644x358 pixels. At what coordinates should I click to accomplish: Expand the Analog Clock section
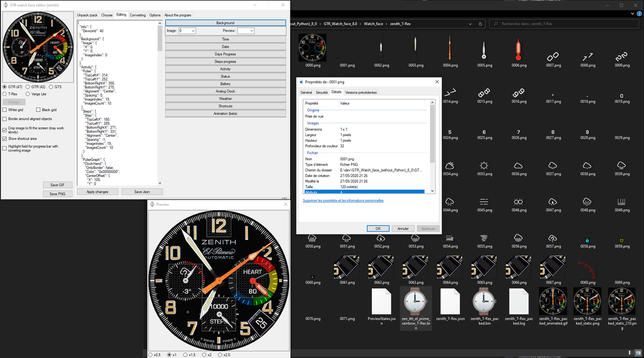225,91
